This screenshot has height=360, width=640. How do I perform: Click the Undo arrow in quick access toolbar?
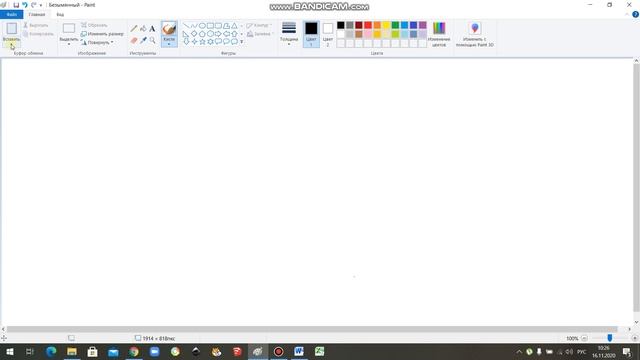tap(25, 5)
